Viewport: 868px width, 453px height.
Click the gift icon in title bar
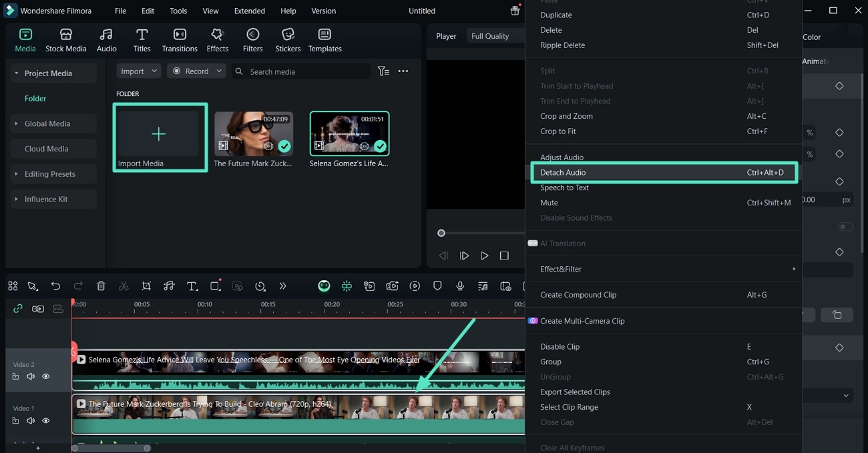(x=515, y=11)
